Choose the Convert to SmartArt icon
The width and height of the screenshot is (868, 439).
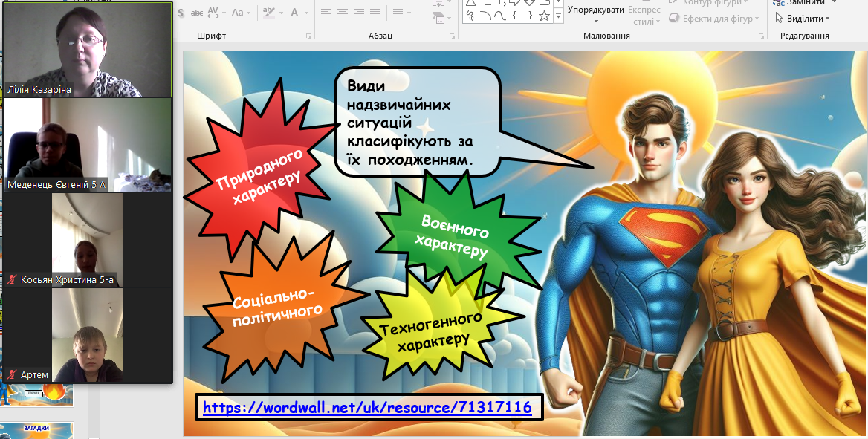pos(438,19)
